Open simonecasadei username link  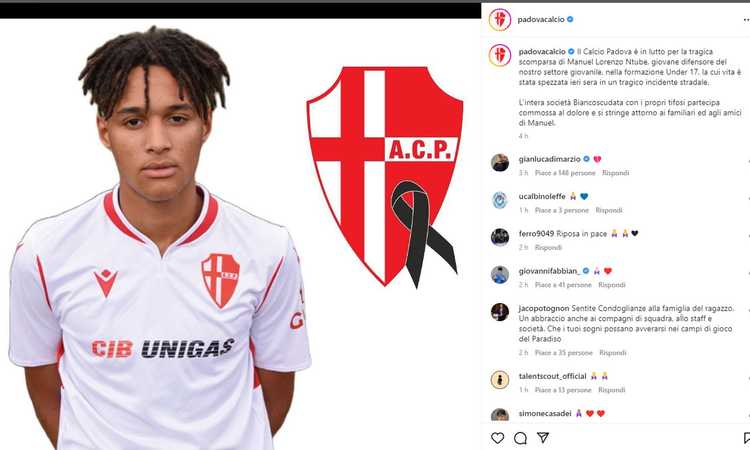click(545, 413)
